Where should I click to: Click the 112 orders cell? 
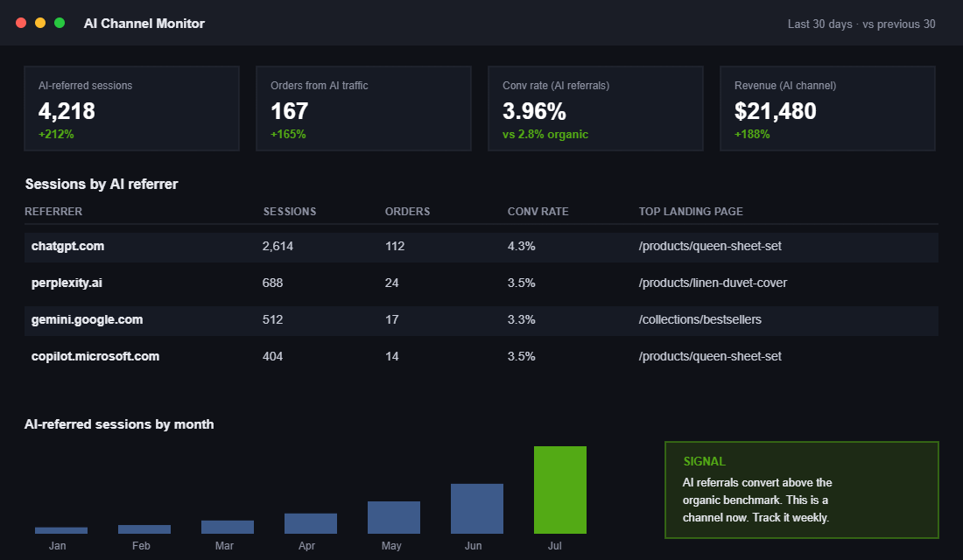point(395,246)
